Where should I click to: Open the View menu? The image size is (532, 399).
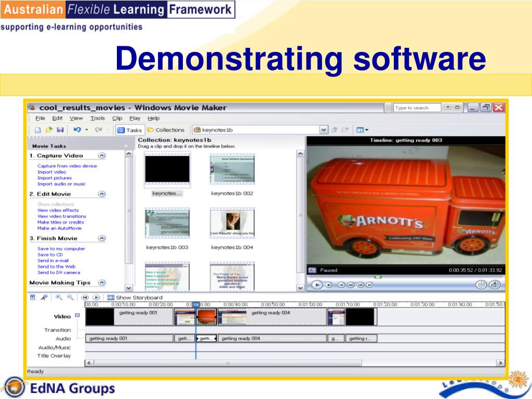tap(76, 118)
